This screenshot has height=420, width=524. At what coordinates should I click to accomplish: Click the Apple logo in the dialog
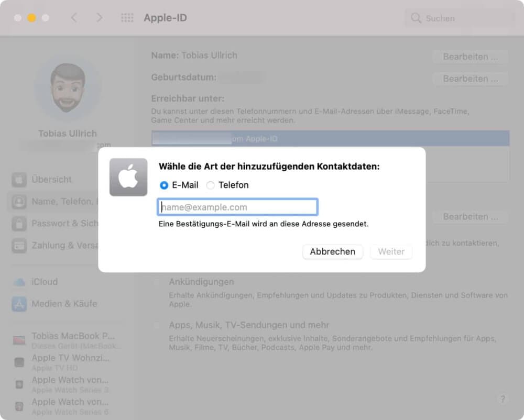(x=128, y=177)
